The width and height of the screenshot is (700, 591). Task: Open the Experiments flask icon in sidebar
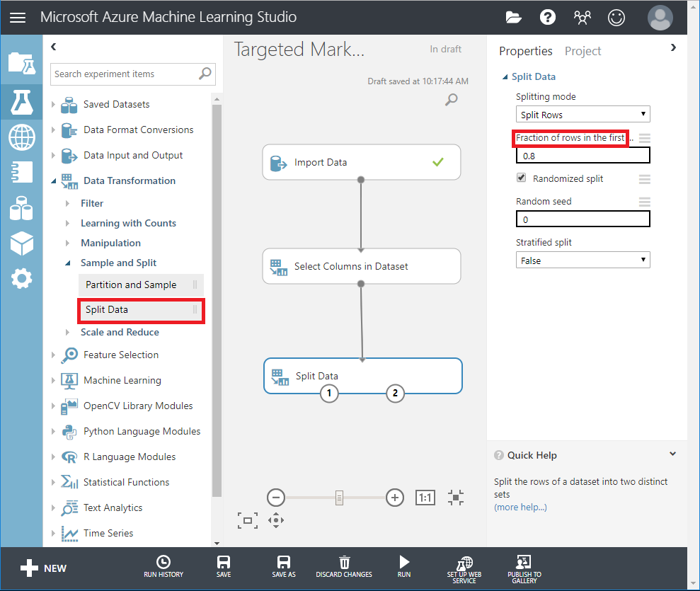[x=21, y=102]
